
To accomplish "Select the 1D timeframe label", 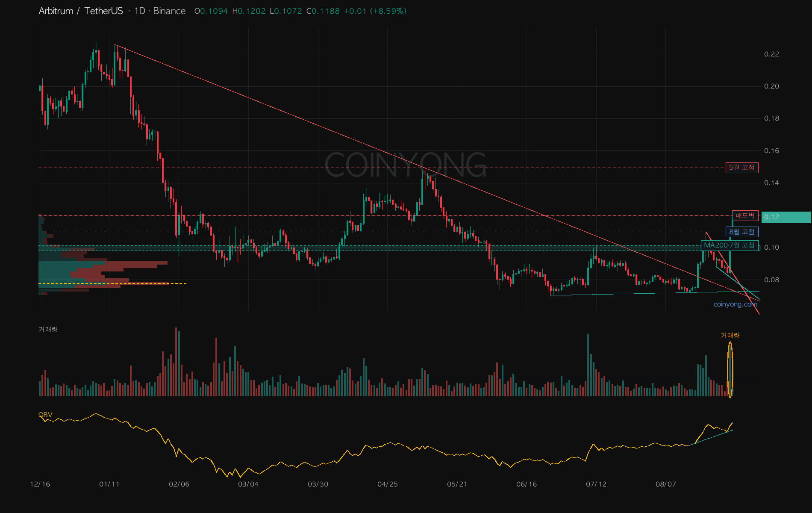I will point(139,11).
